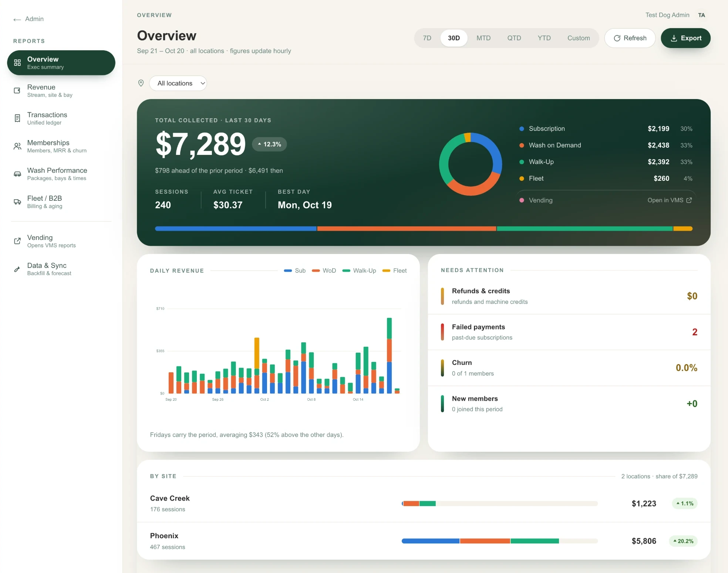Viewport: 728px width, 573px height.
Task: Toggle the Walk-Up series in chart legend
Action: (x=359, y=271)
